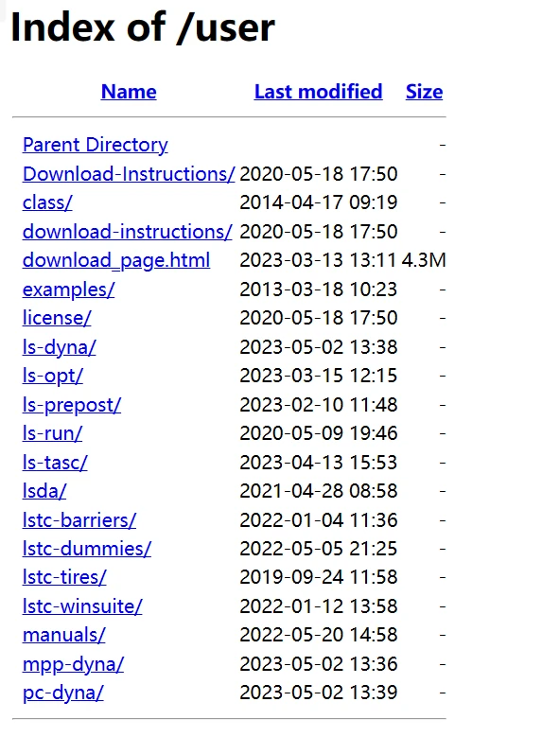
Task: Enter the mpp-dyna/ folder
Action: (73, 664)
